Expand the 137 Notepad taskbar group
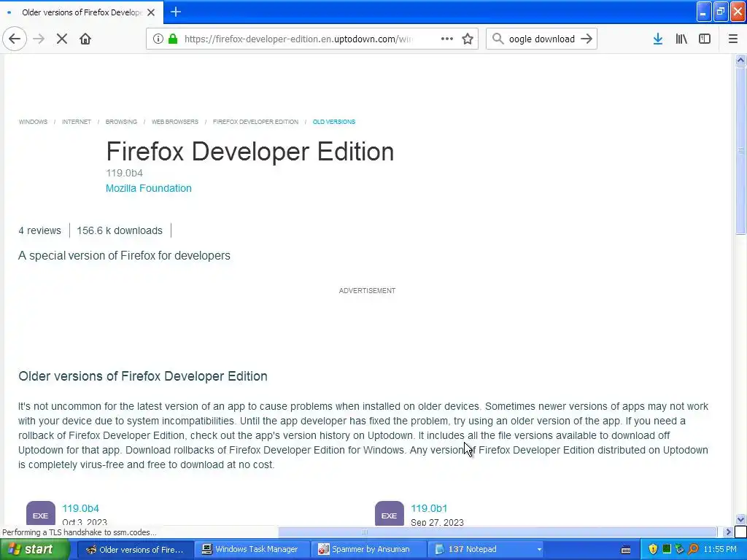Viewport: 747px width, 560px height. click(487, 550)
